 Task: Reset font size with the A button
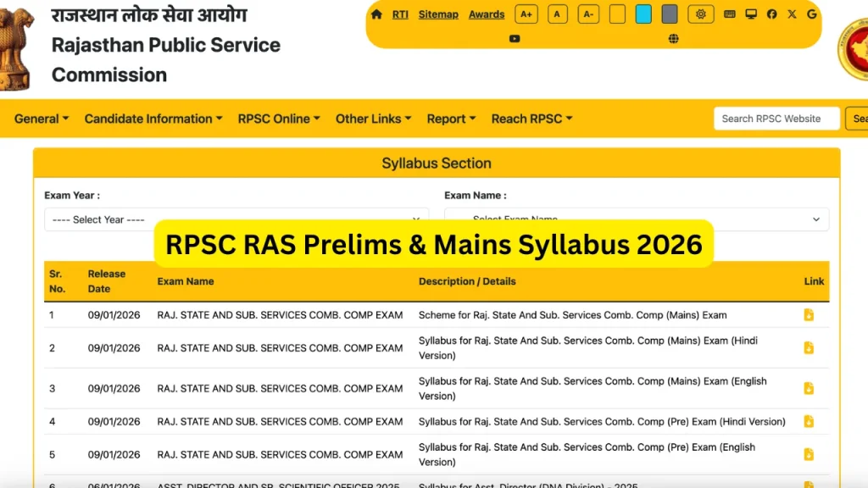tap(557, 14)
